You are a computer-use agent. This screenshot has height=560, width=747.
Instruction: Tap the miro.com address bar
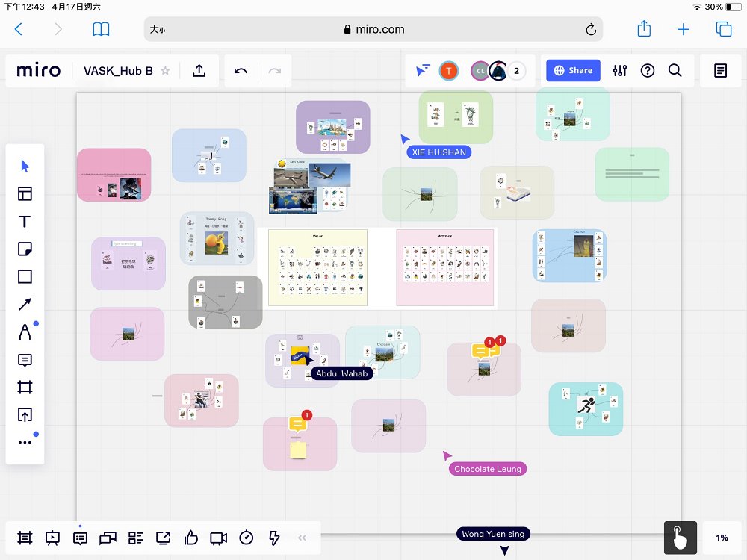coord(373,30)
